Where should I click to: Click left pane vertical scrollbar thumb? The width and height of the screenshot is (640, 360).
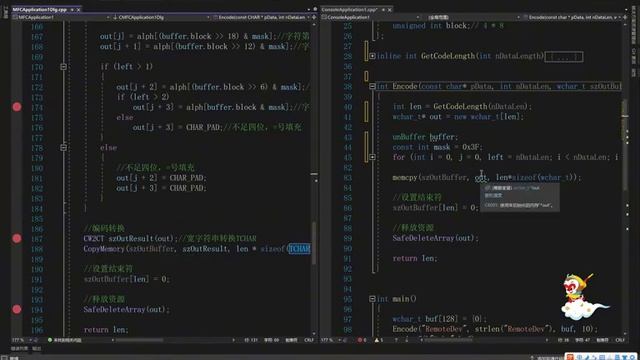click(314, 243)
